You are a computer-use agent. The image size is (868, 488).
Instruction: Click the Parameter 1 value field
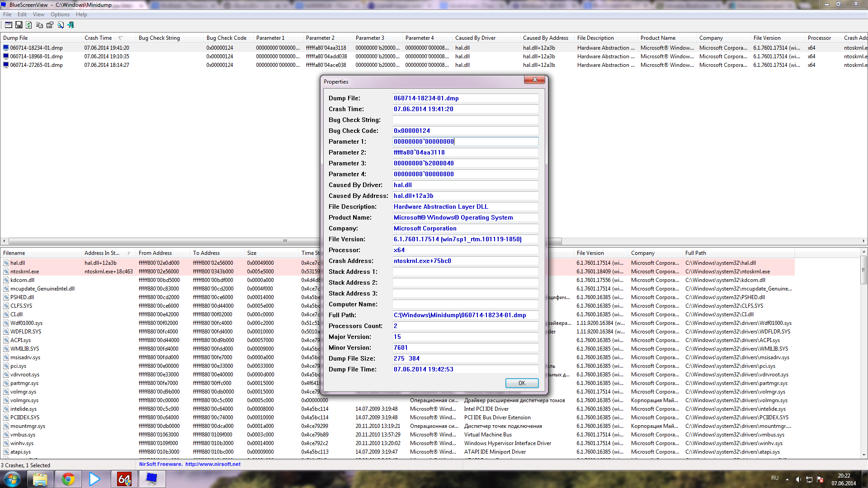tap(465, 141)
